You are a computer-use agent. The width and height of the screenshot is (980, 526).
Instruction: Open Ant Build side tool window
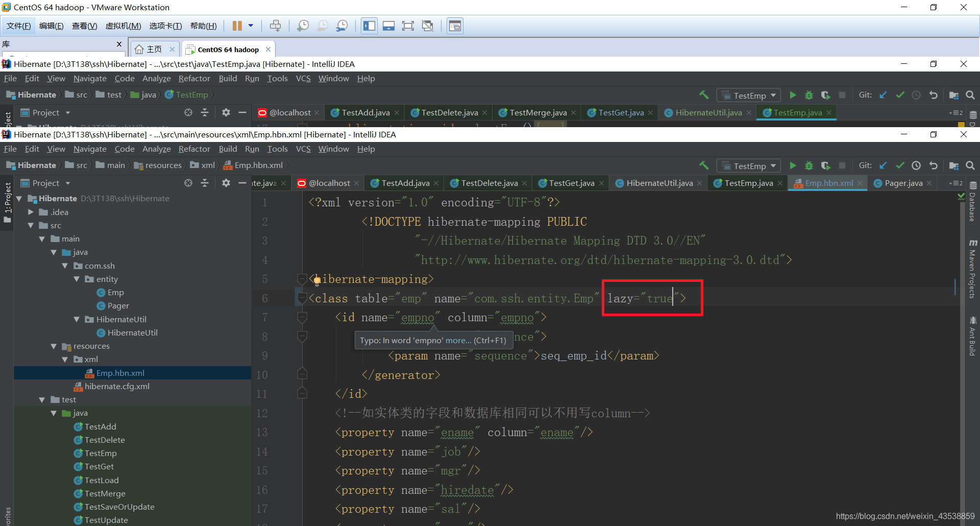point(972,337)
